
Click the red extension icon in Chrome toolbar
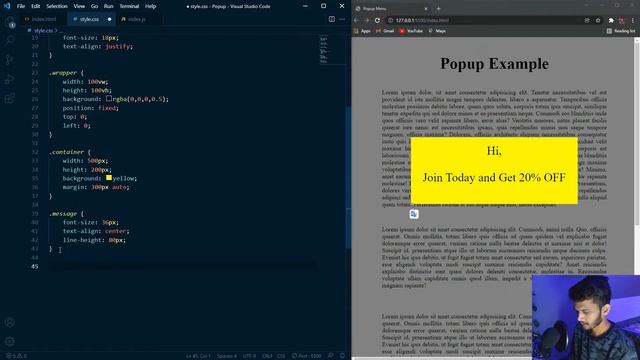622,20
